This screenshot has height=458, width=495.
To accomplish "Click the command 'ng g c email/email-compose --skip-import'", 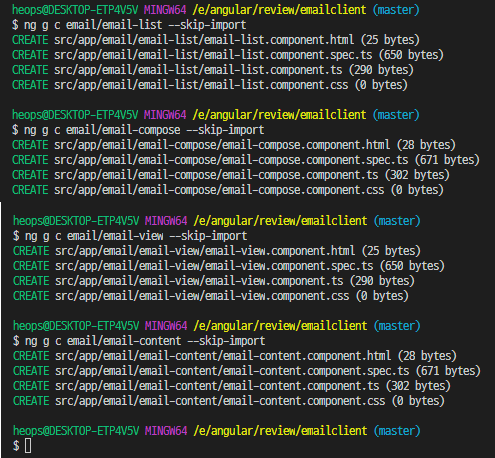I will (144, 130).
